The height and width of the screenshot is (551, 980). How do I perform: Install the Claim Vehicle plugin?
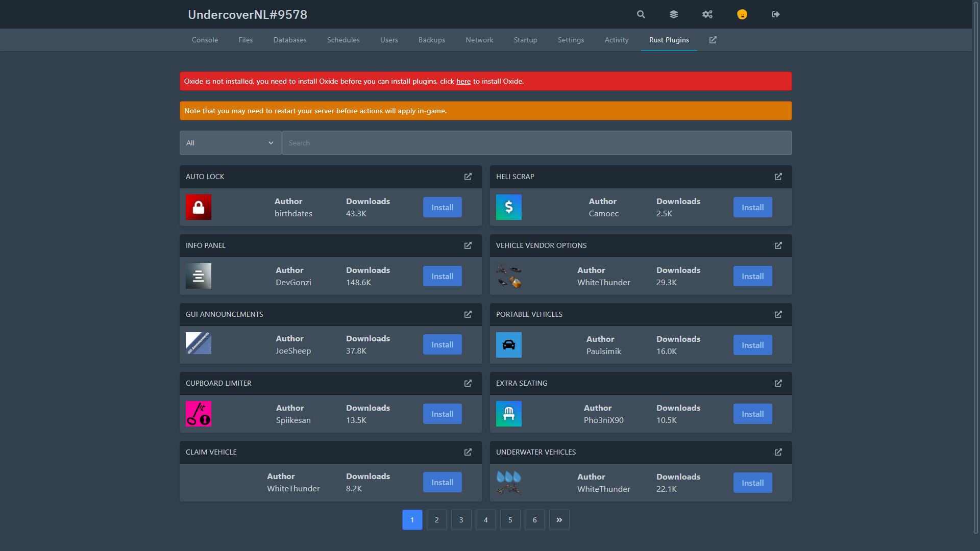tap(443, 482)
